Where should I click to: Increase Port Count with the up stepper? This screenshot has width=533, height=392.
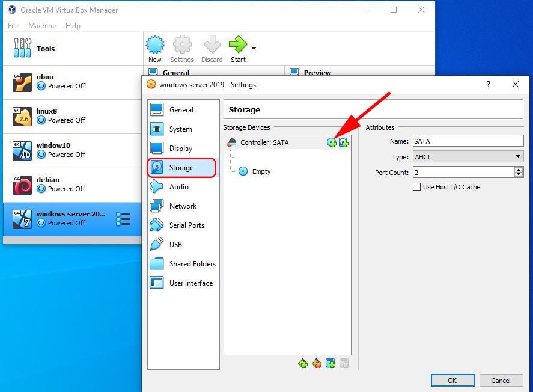click(518, 169)
